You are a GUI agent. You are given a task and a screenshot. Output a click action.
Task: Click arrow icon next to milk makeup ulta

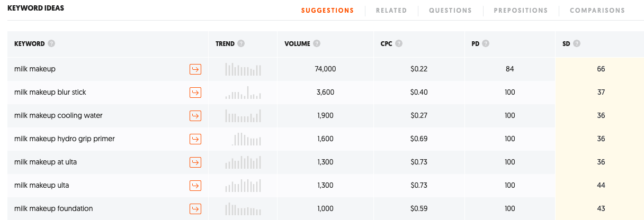click(x=195, y=186)
